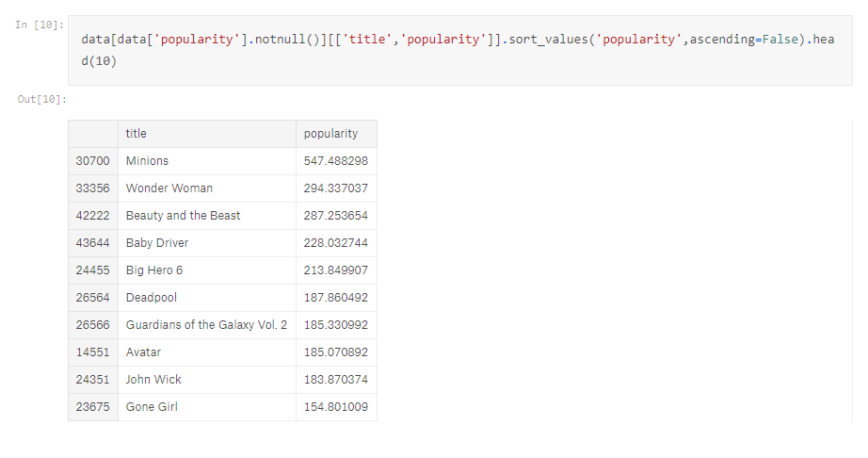Image resolution: width=868 pixels, height=458 pixels.
Task: Select the Avatar title cell
Action: point(207,352)
